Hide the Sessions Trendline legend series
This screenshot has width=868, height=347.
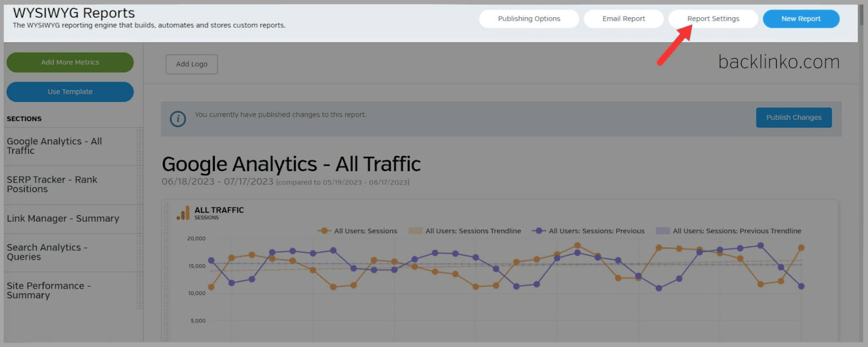point(465,231)
